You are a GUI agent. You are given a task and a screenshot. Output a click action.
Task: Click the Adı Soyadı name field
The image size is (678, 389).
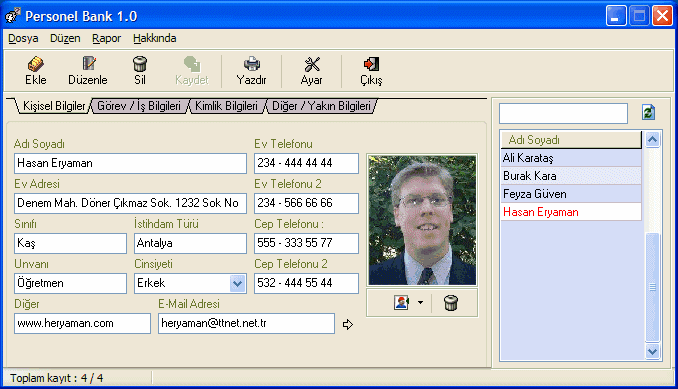[130, 163]
